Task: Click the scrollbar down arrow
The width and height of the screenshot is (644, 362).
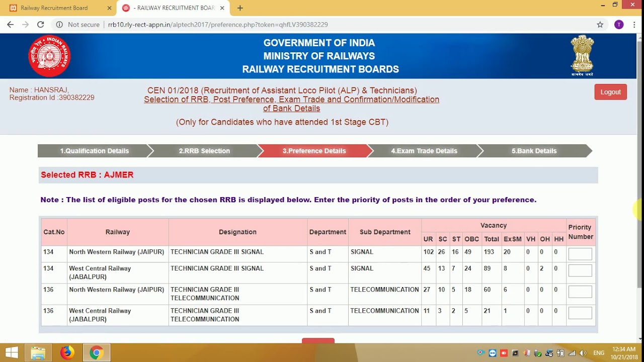Action: pos(640,339)
